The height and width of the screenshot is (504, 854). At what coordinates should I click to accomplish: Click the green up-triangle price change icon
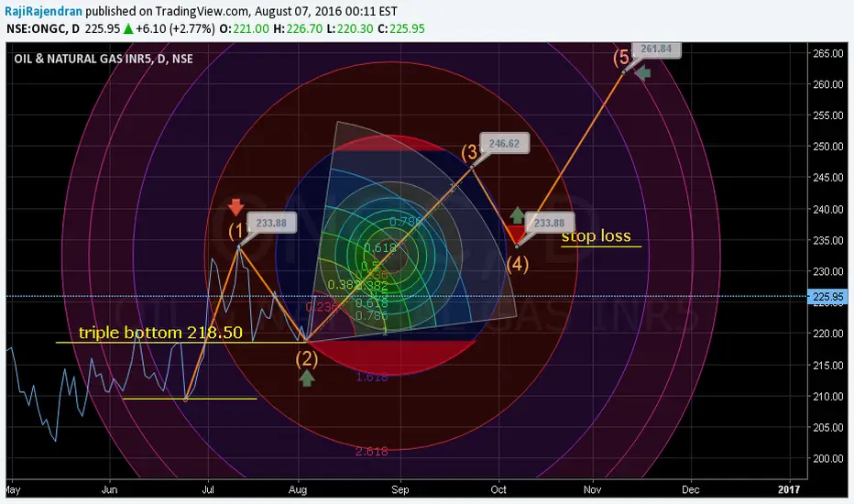(x=128, y=29)
